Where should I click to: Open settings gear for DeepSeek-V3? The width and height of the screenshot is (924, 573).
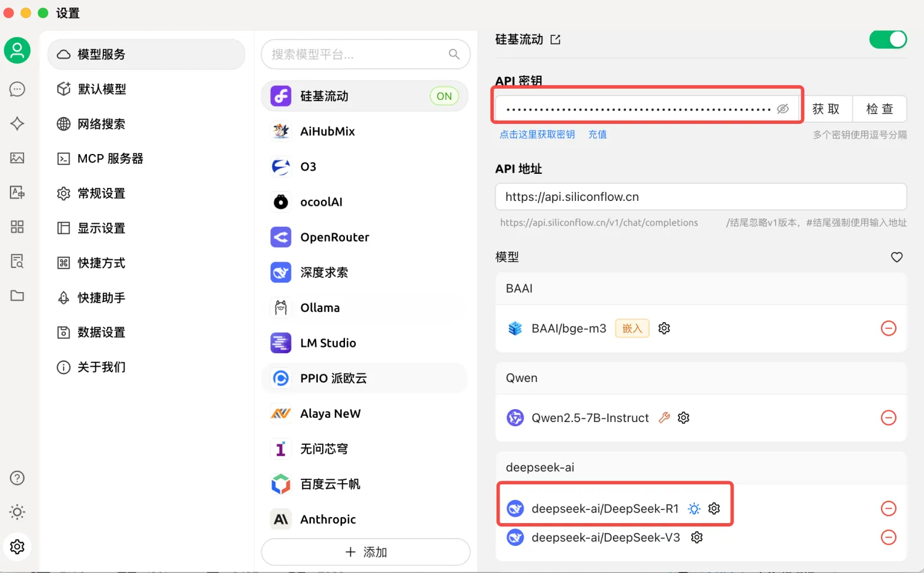pos(697,537)
